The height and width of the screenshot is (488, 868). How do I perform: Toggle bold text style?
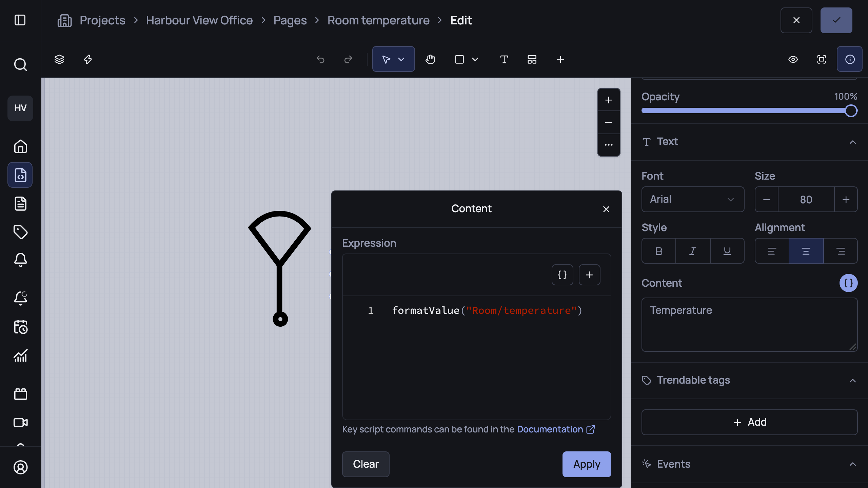tap(659, 251)
